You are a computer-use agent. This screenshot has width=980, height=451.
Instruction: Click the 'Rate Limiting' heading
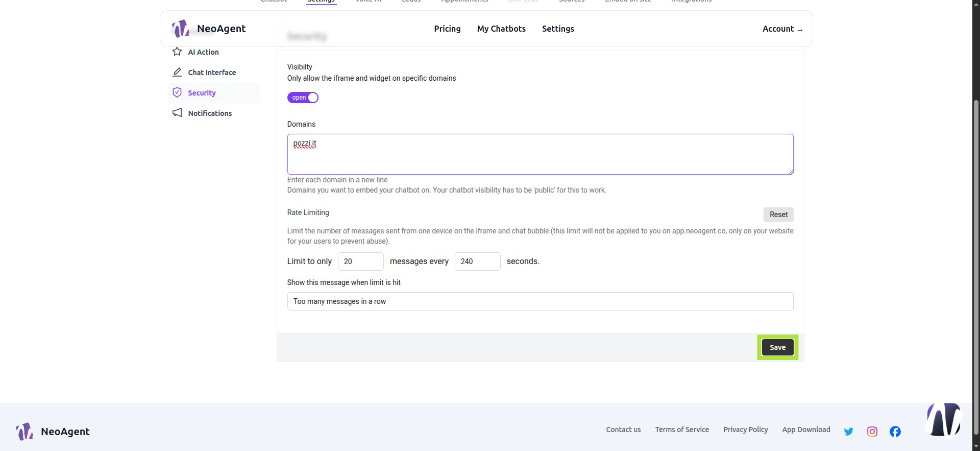pos(308,212)
